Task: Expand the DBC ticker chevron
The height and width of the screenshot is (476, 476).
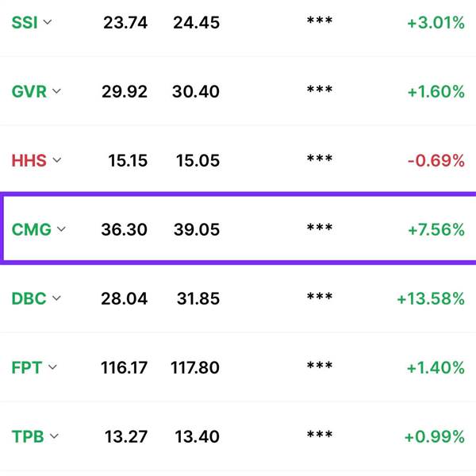Action: 56,297
